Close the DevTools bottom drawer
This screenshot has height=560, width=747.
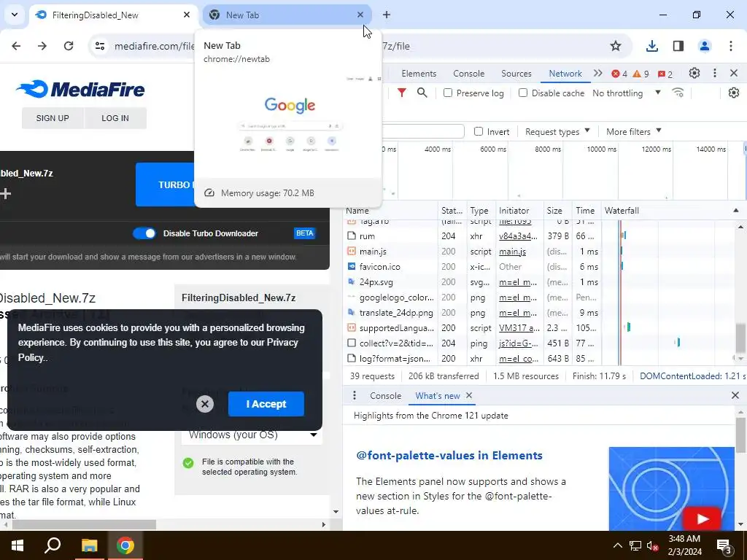coord(735,395)
